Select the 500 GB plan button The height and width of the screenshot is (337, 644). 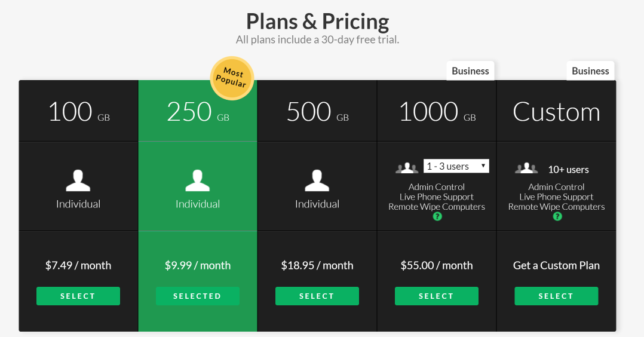[317, 296]
